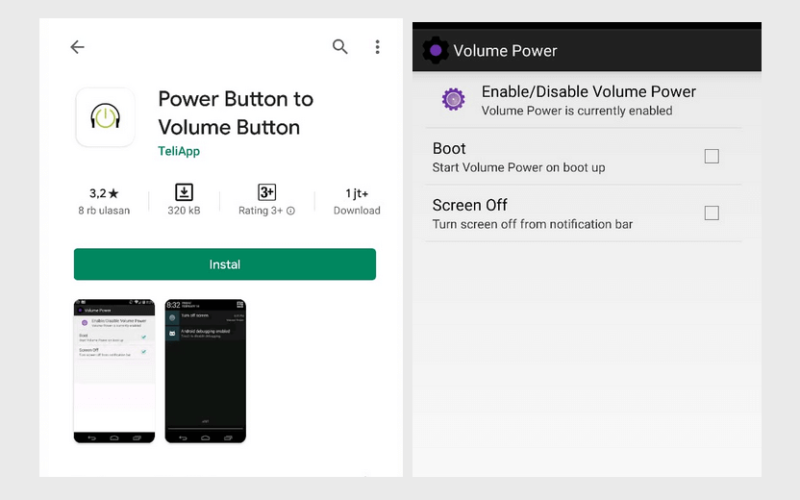Select 'Turn screen off from notification bar'
This screenshot has height=500, width=800.
[532, 224]
